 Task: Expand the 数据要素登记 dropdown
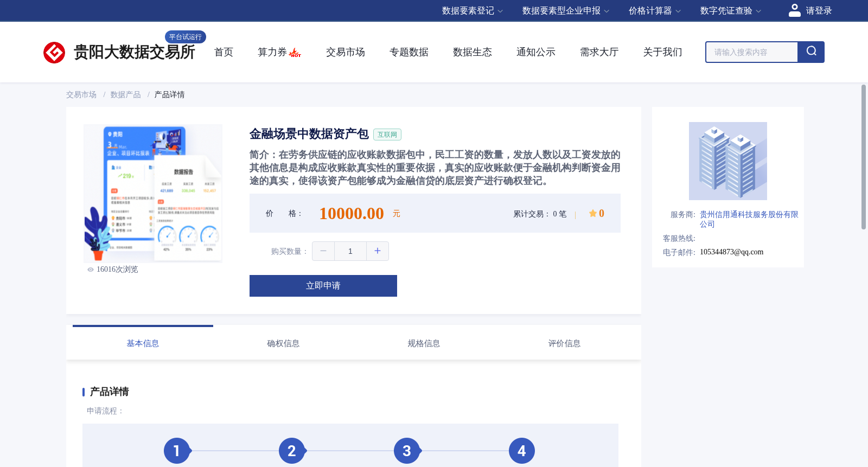click(473, 11)
